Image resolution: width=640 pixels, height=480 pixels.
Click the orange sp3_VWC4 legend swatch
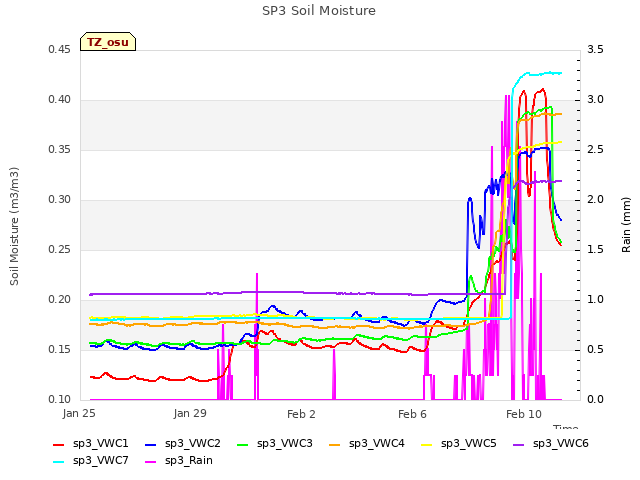335,444
